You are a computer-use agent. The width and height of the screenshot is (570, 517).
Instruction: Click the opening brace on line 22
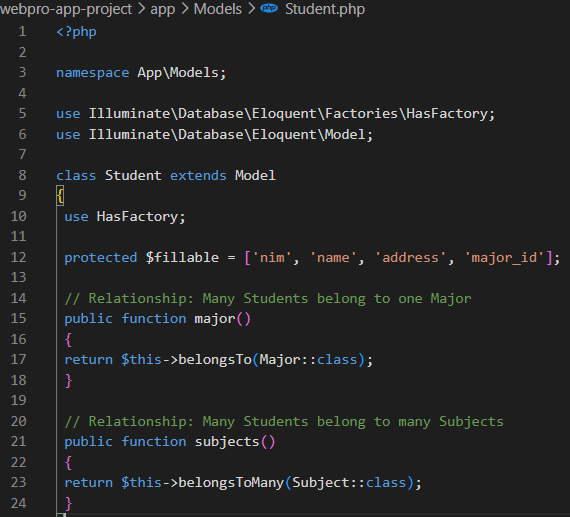68,462
